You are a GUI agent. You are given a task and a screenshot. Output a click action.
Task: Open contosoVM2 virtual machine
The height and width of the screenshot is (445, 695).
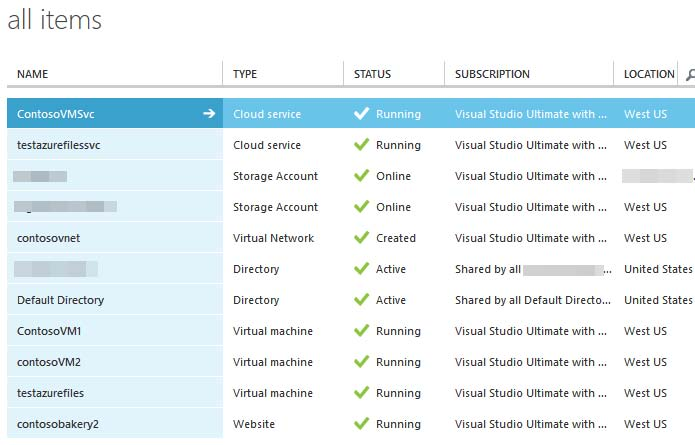point(49,362)
